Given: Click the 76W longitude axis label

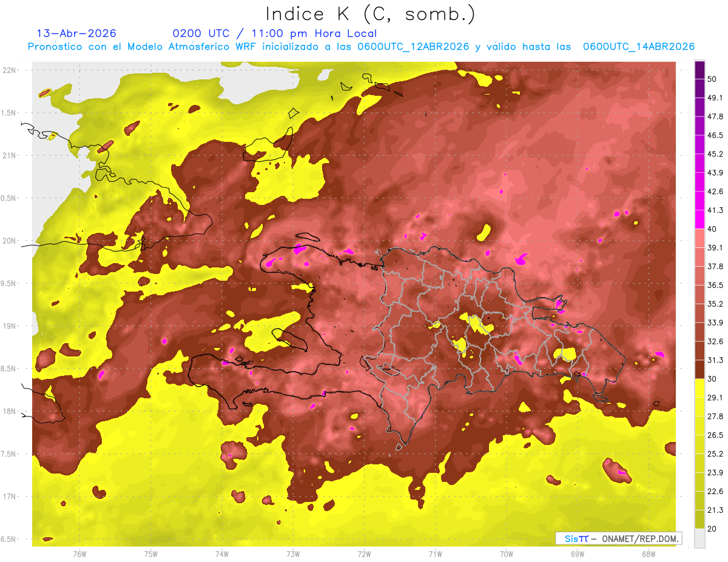Looking at the screenshot, I should coord(79,554).
